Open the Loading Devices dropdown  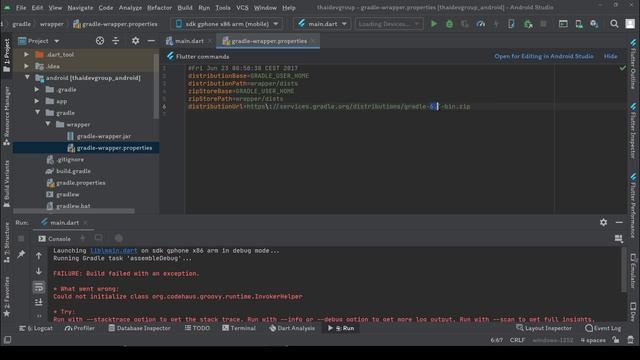pyautogui.click(x=389, y=24)
